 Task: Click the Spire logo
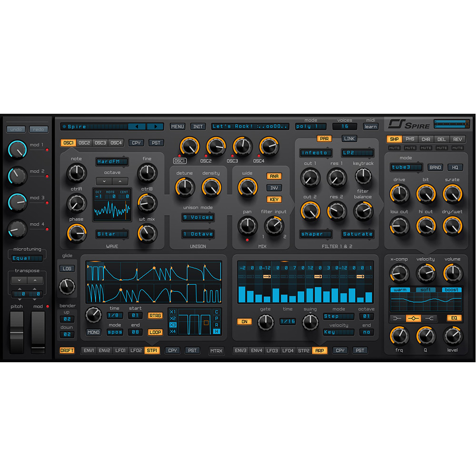[409, 124]
